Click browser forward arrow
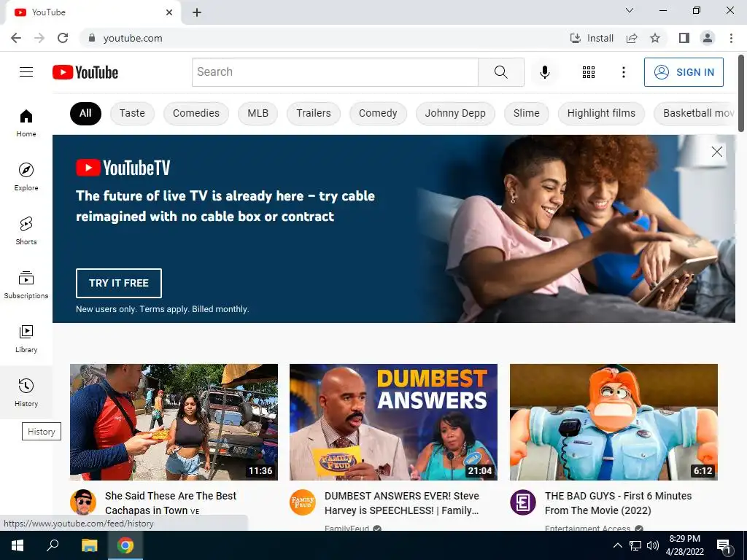The height and width of the screenshot is (560, 747). pyautogui.click(x=39, y=38)
